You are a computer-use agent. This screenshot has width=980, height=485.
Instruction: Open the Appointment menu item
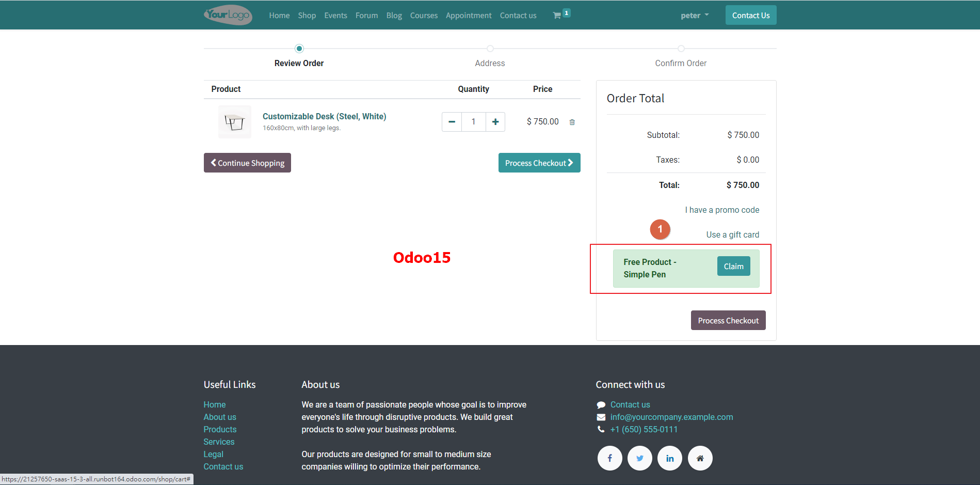[x=468, y=15]
